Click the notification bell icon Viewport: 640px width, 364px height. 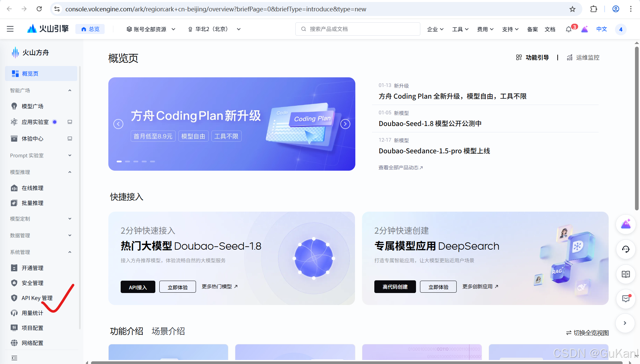point(568,29)
